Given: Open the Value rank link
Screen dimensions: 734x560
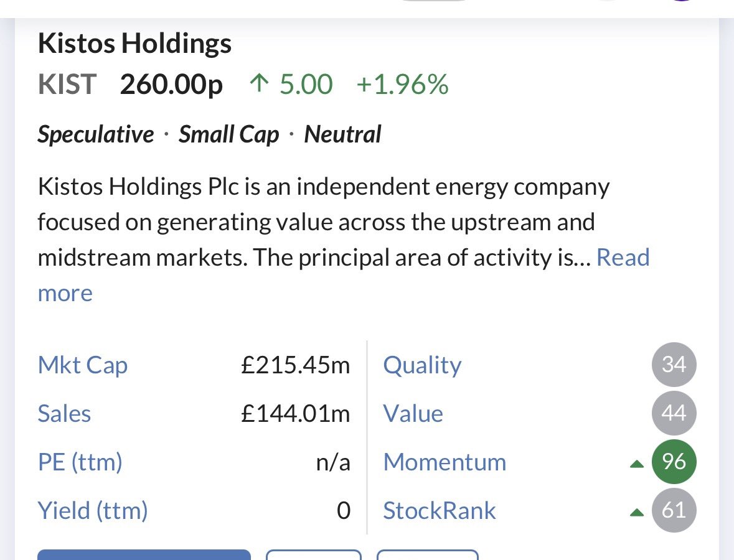Looking at the screenshot, I should (413, 414).
